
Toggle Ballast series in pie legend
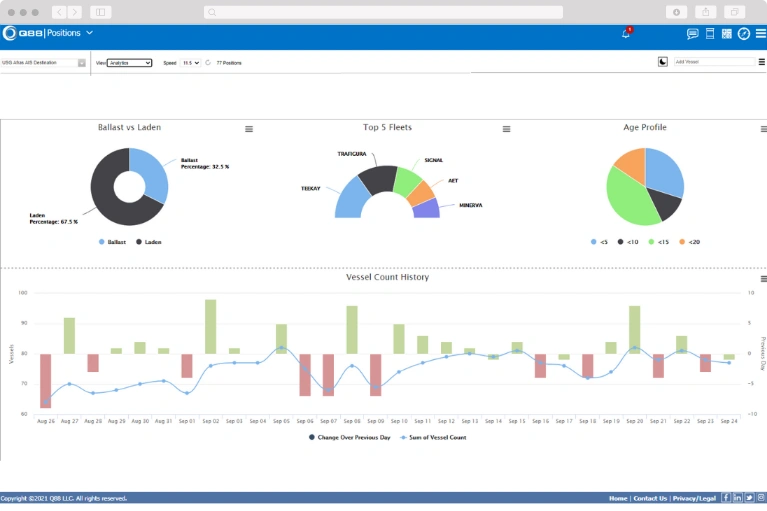click(113, 242)
